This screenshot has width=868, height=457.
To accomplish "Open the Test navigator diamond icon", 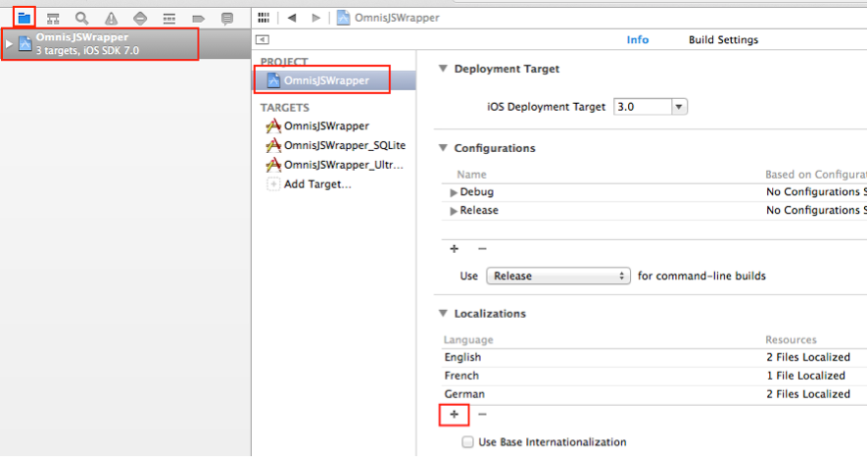I will (x=140, y=19).
